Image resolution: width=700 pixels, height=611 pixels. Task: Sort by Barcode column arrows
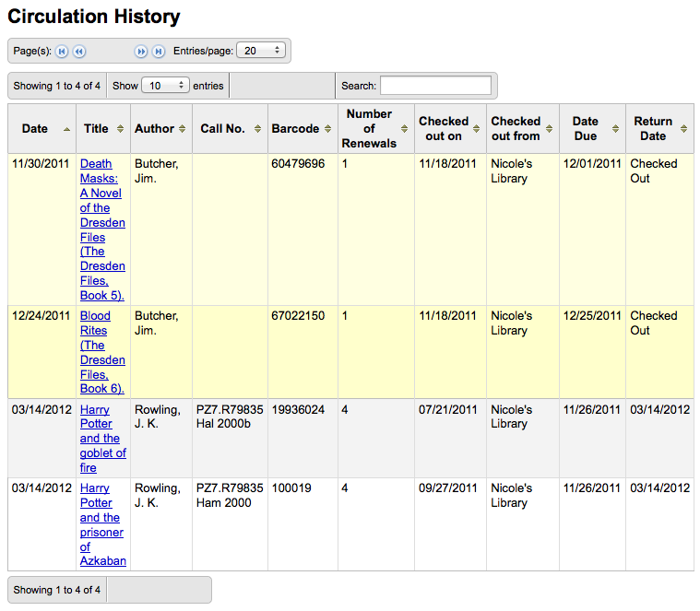[327, 129]
